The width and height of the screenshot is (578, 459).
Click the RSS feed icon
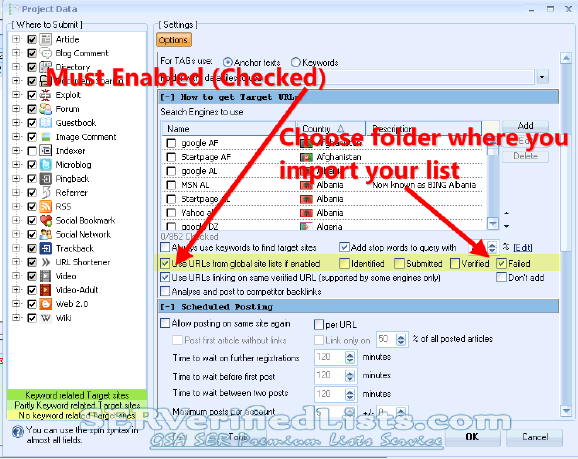click(x=45, y=206)
